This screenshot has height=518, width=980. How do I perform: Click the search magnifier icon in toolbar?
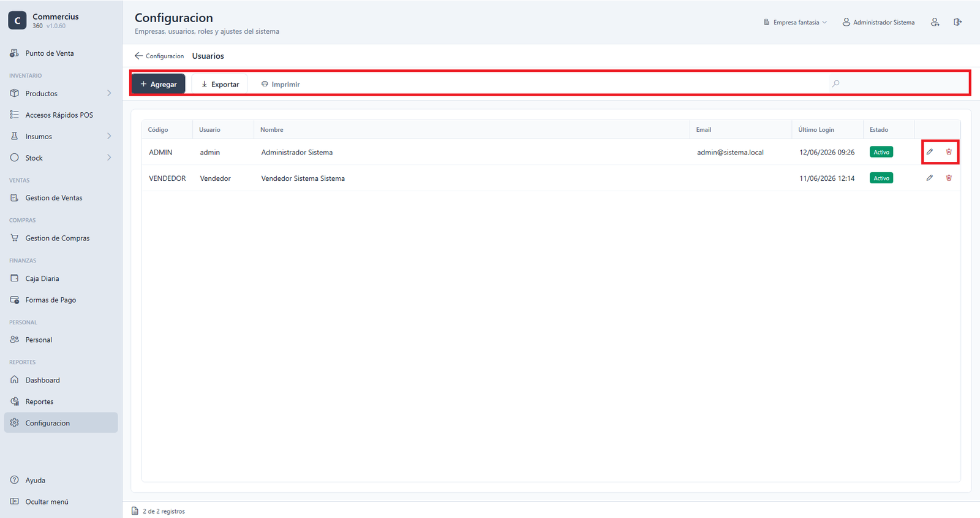[835, 84]
